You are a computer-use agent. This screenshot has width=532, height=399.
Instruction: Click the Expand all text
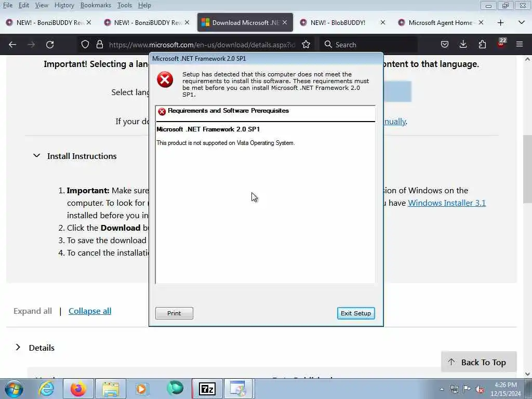33,311
